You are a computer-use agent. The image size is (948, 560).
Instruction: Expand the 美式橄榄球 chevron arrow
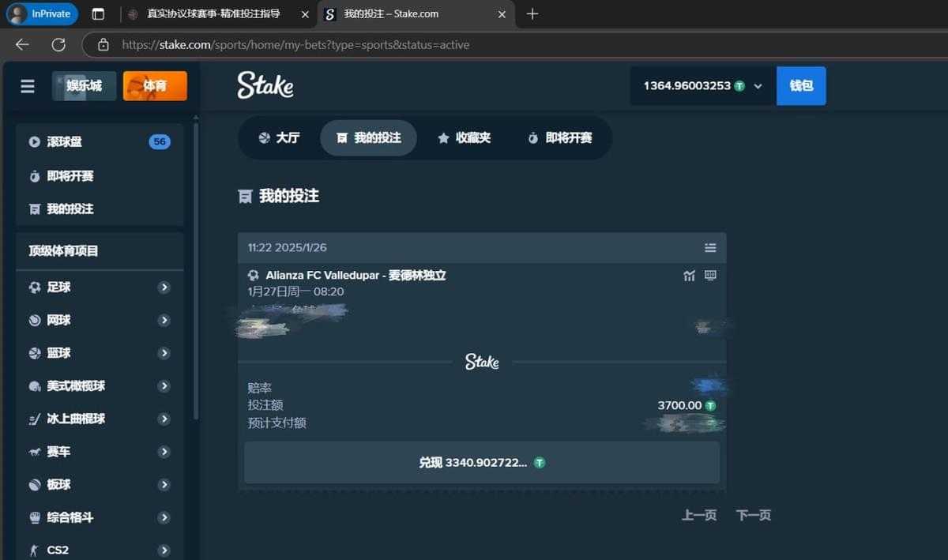pos(164,386)
